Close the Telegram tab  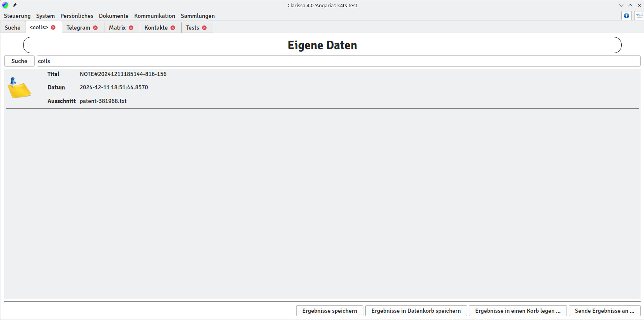[x=95, y=28]
